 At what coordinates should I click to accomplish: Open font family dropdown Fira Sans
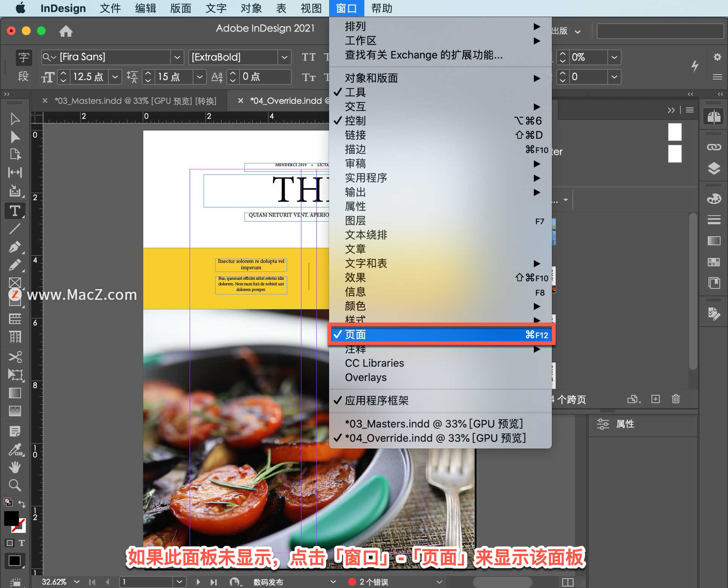click(x=177, y=57)
